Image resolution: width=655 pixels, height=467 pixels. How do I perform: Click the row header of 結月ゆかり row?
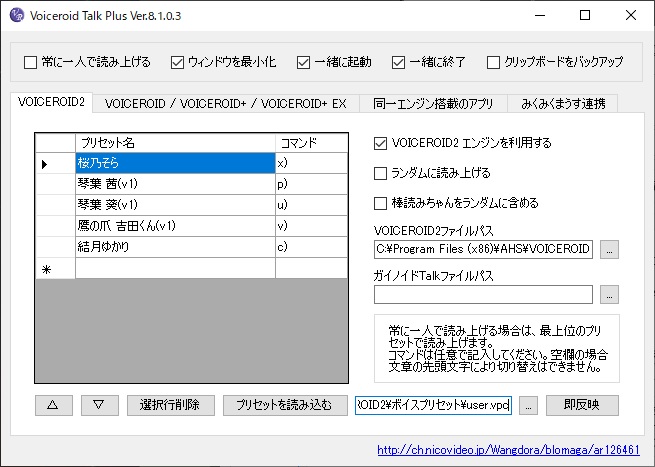[56, 247]
